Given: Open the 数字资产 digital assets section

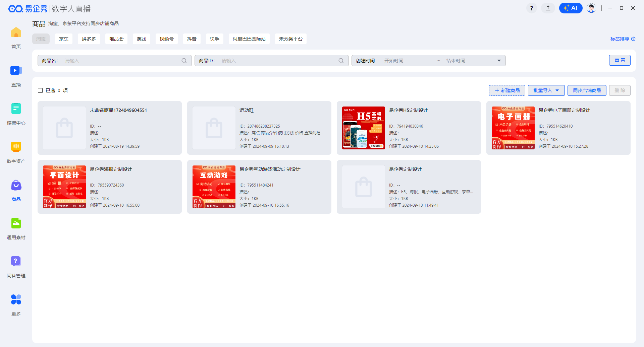Looking at the screenshot, I should [x=16, y=147].
